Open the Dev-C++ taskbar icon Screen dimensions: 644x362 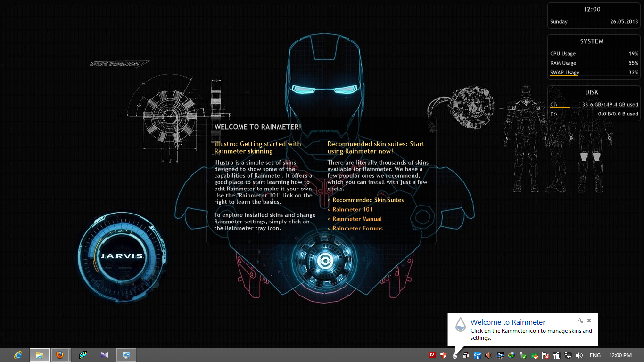point(83,355)
